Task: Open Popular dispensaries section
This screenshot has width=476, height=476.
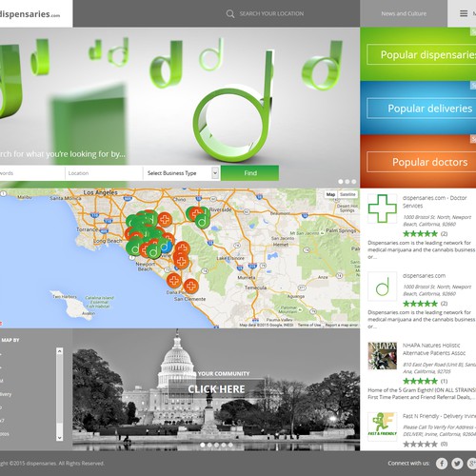Action: coord(422,54)
